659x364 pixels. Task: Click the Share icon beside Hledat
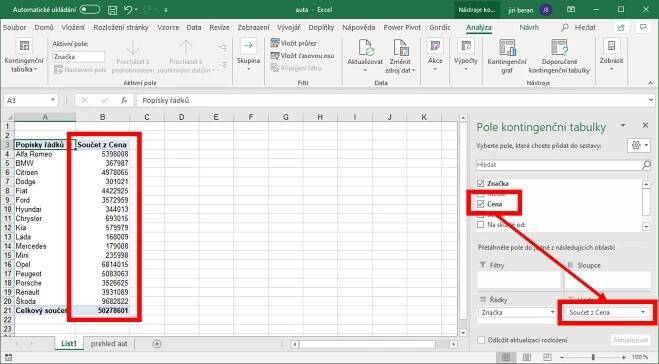(x=621, y=27)
